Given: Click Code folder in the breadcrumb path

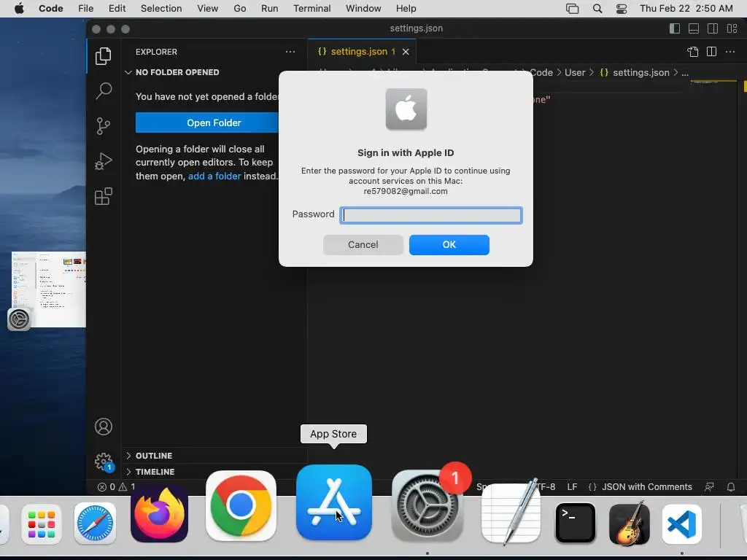Looking at the screenshot, I should [541, 72].
